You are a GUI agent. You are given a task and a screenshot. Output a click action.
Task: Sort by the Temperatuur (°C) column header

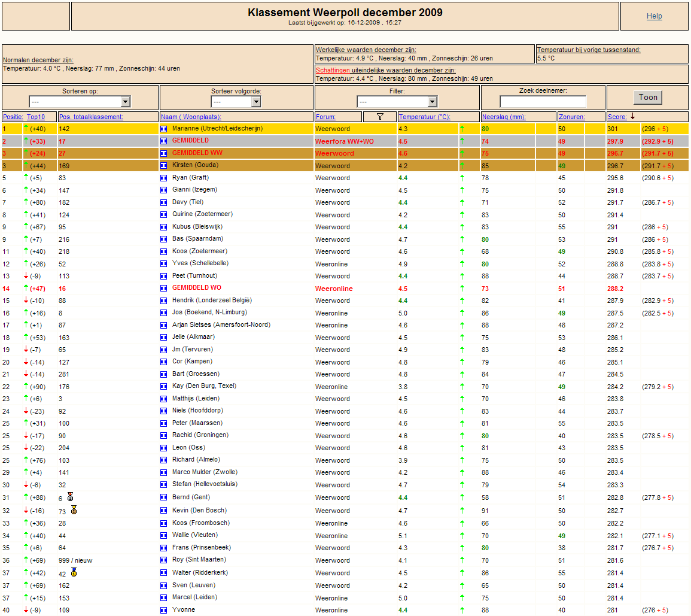click(x=424, y=117)
